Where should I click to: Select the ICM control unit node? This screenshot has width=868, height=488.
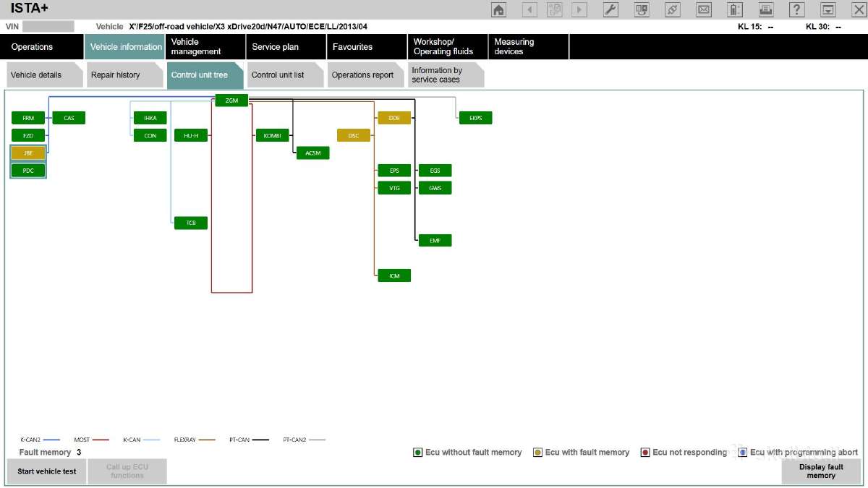(x=394, y=275)
